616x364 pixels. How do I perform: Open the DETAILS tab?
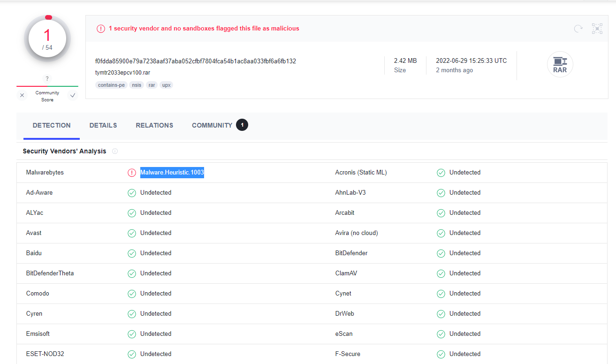(103, 125)
